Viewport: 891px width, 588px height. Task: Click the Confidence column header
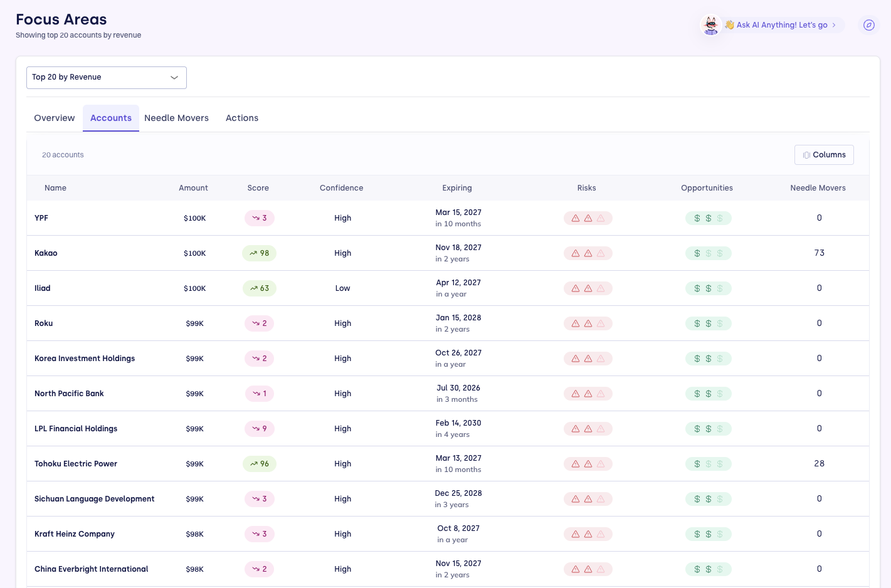341,188
